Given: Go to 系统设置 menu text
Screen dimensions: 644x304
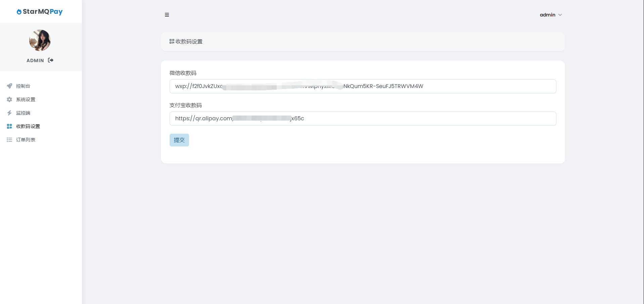Looking at the screenshot, I should click(x=26, y=99).
